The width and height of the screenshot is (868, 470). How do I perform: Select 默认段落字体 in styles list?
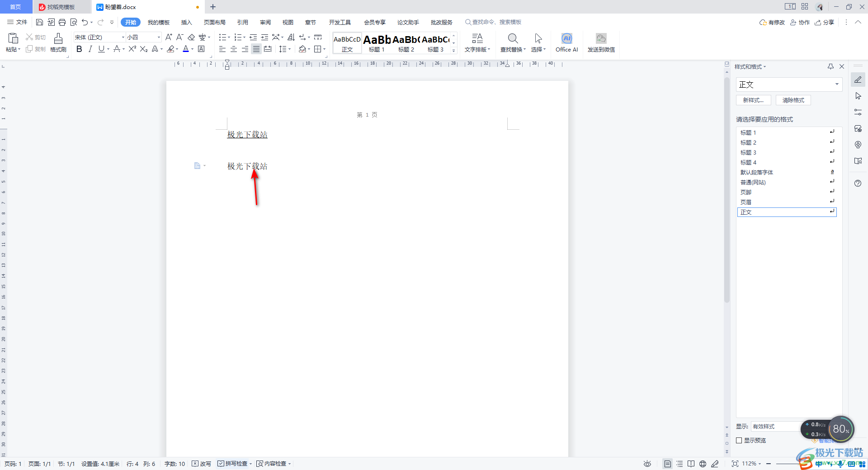pyautogui.click(x=787, y=172)
